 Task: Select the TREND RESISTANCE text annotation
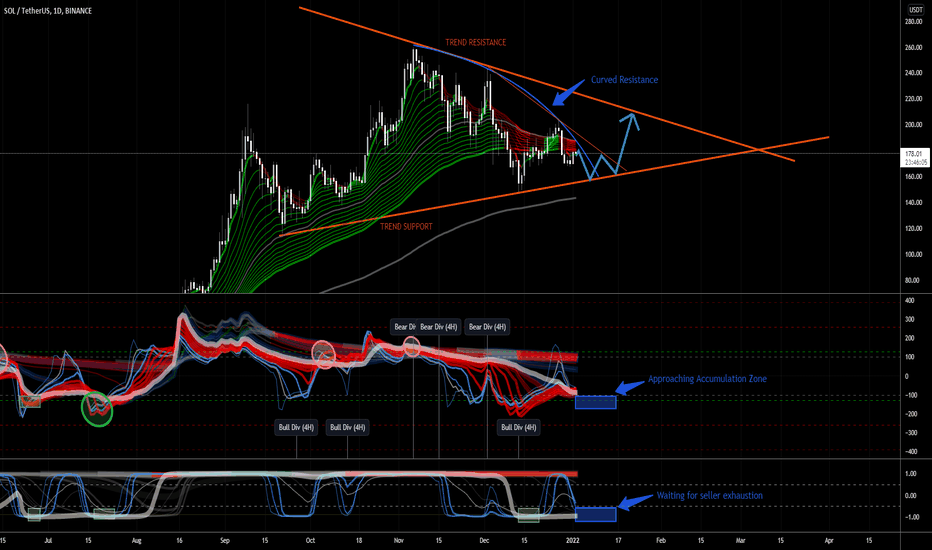coord(476,42)
